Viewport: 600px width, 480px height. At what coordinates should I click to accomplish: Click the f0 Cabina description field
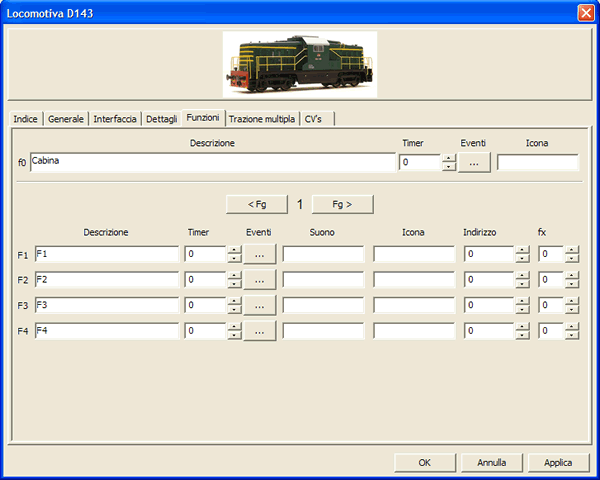coord(212,162)
